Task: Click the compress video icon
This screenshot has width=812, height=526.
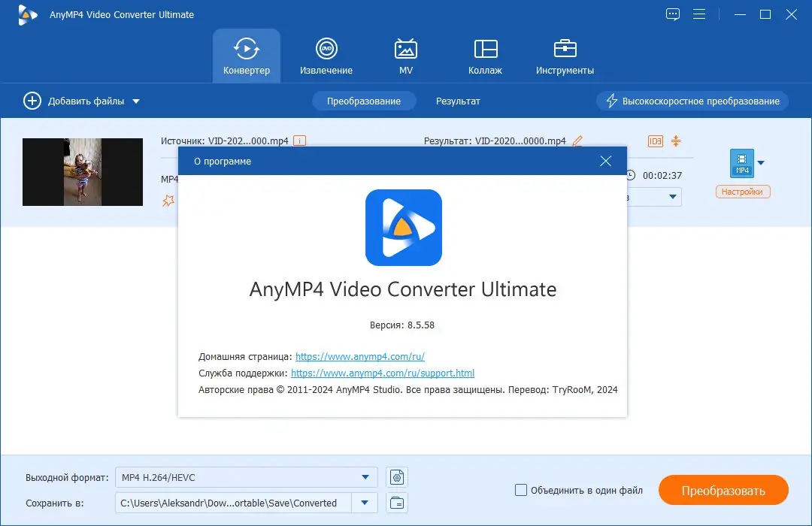Action: 676,141
